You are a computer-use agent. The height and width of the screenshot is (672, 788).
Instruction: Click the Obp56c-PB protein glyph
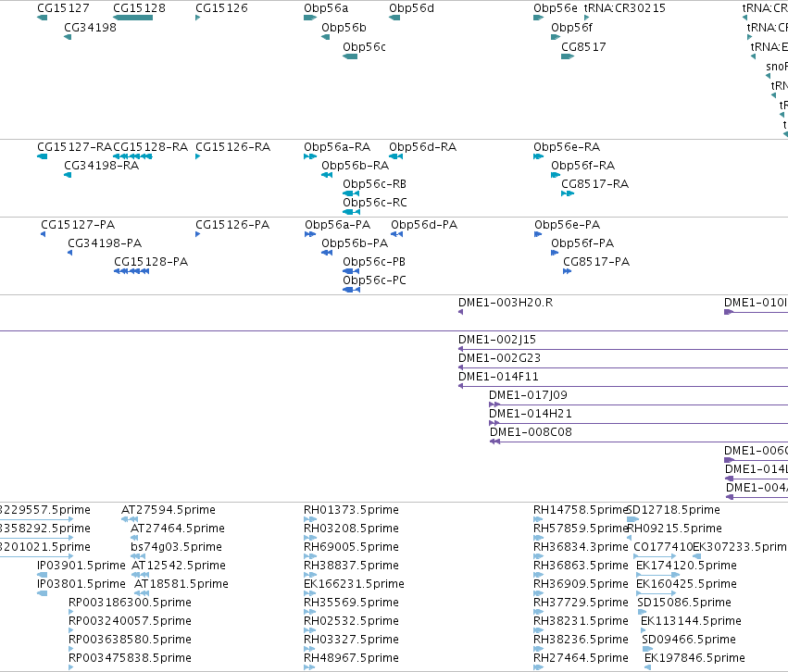351,271
